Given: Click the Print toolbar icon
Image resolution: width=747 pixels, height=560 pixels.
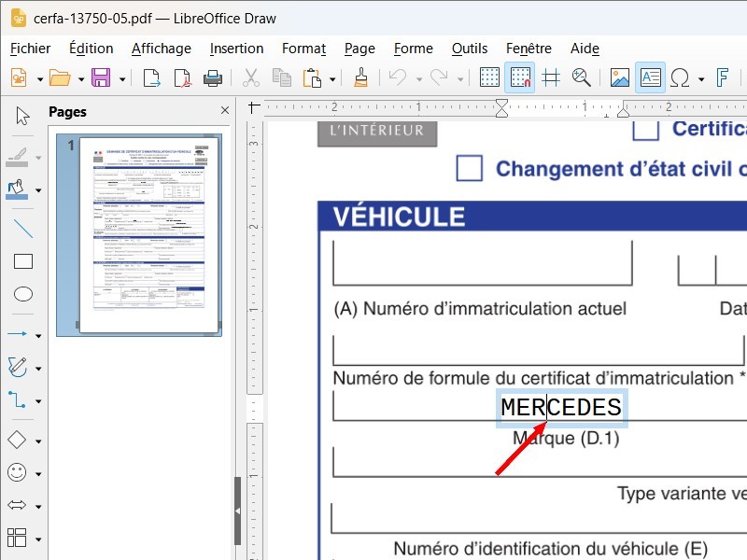Looking at the screenshot, I should [213, 78].
